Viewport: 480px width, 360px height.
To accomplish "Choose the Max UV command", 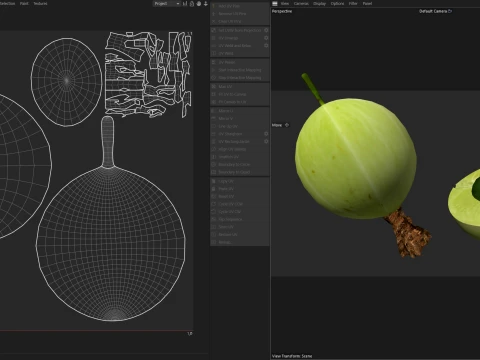I will pyautogui.click(x=240, y=86).
